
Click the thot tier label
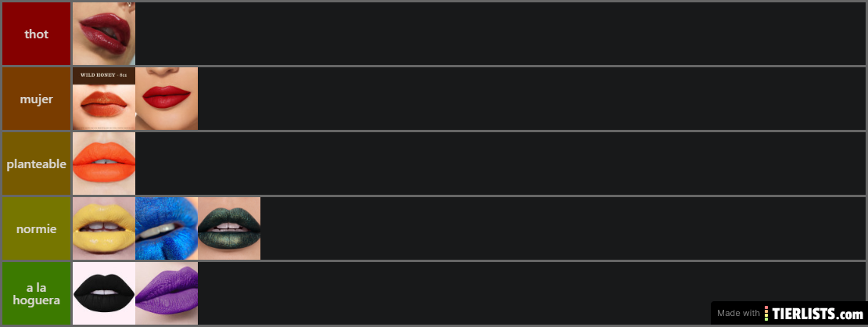(x=37, y=34)
